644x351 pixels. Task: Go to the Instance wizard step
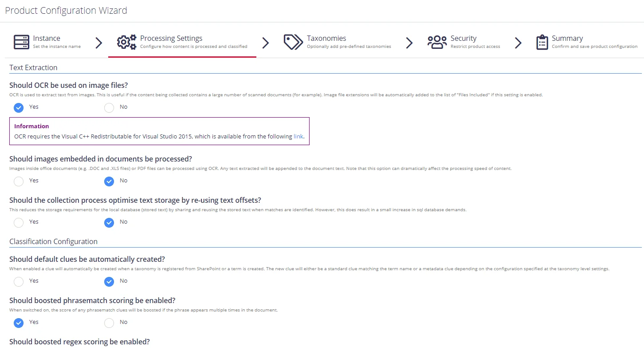(x=47, y=42)
